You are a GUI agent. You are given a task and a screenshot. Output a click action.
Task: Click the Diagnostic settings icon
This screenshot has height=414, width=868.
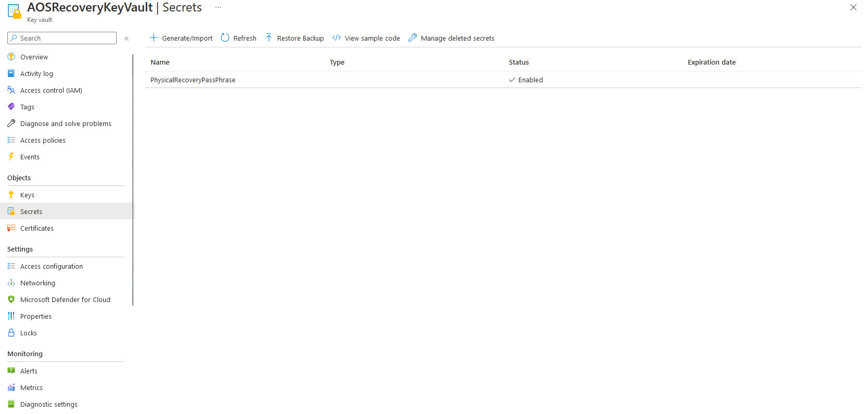pyautogui.click(x=11, y=404)
